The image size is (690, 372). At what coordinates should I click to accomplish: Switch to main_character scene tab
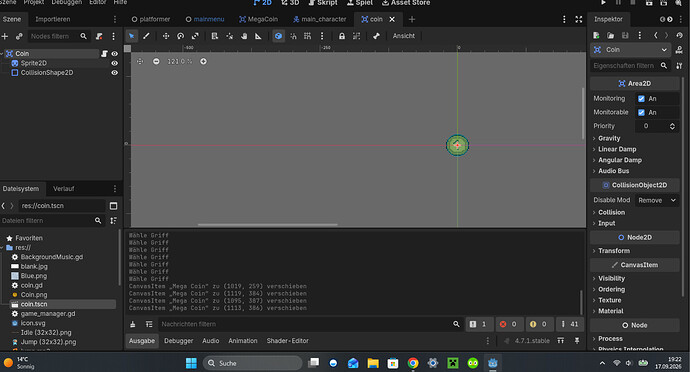click(320, 19)
